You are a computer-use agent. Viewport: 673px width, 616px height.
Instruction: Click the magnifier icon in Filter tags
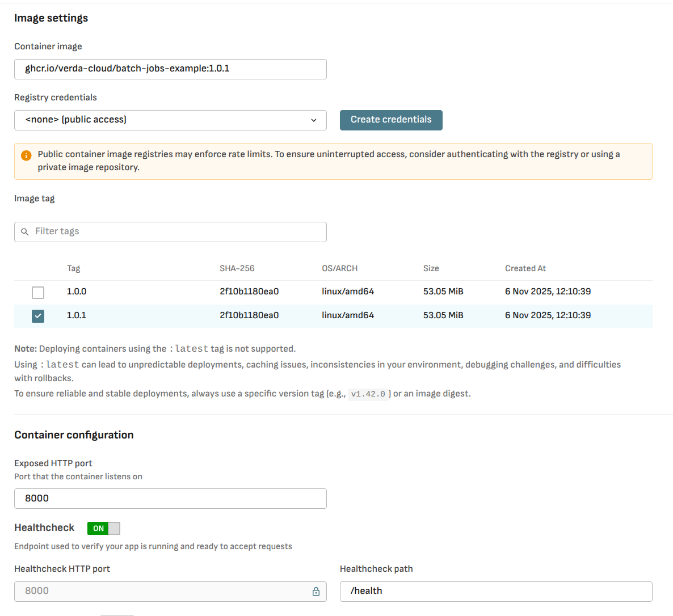pyautogui.click(x=25, y=232)
